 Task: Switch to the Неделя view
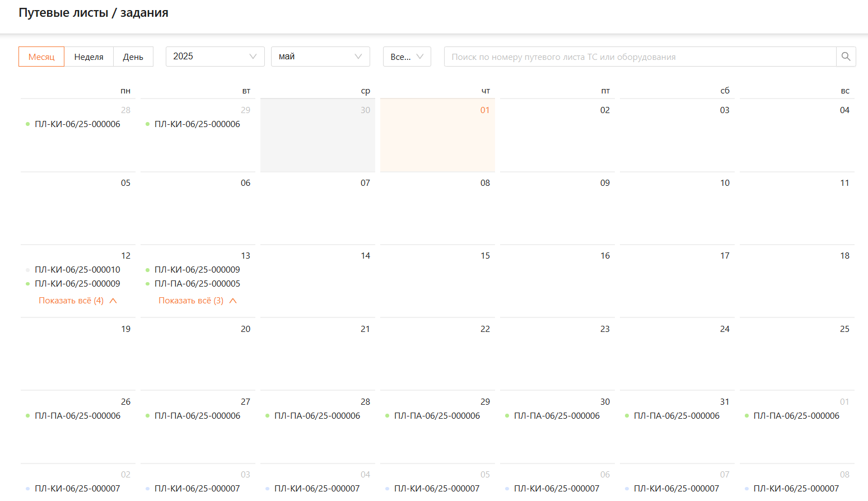(88, 57)
